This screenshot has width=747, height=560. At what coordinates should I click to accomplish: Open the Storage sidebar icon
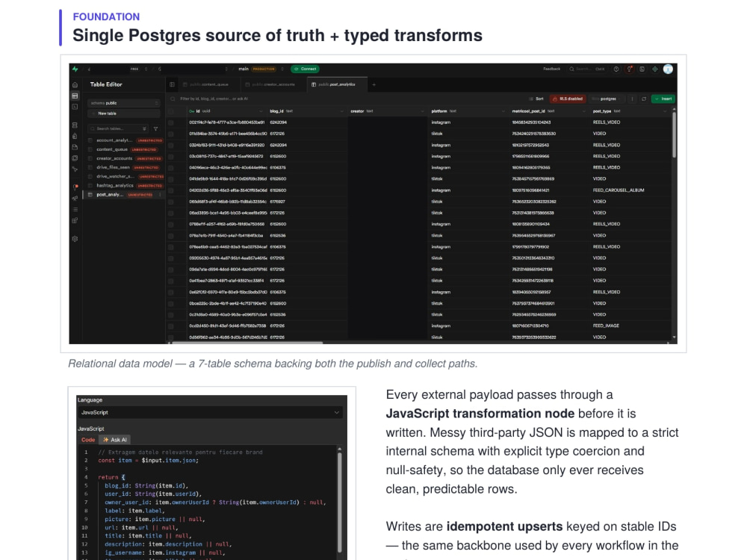(x=75, y=147)
